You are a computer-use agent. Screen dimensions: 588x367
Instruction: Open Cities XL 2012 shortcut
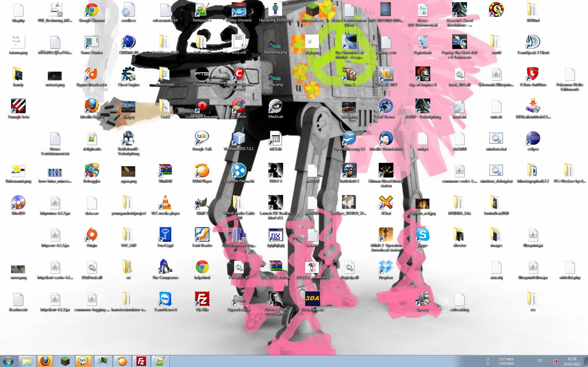pos(386,77)
